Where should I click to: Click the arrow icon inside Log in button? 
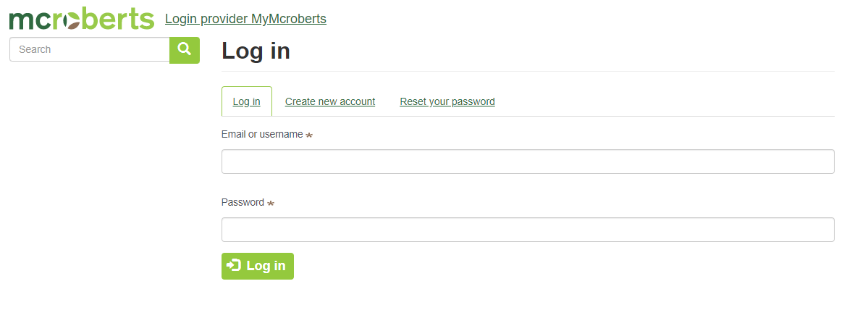[x=234, y=266]
